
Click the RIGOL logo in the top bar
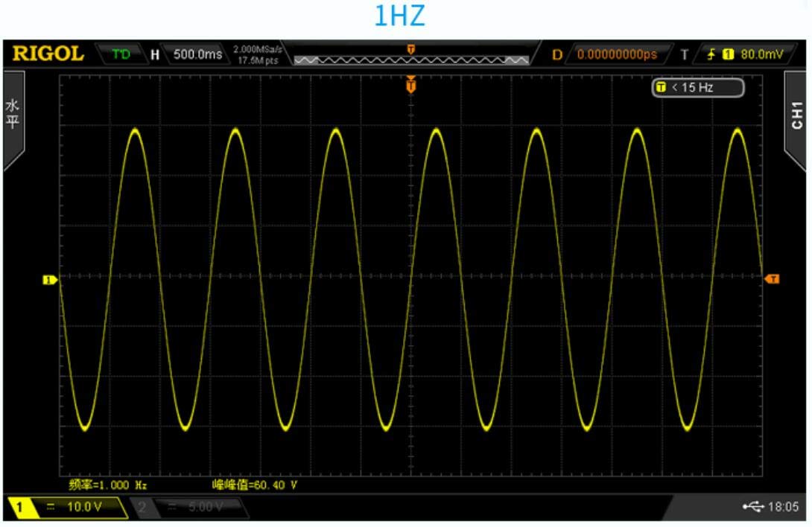click(49, 54)
